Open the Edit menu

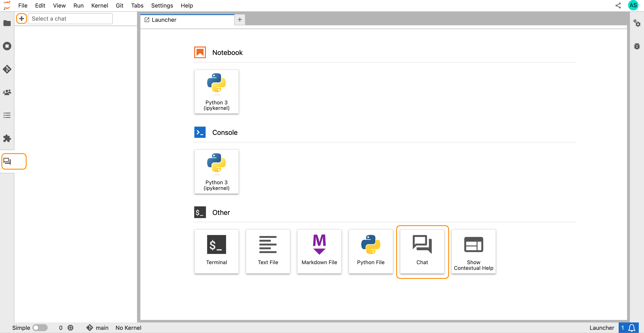click(40, 6)
